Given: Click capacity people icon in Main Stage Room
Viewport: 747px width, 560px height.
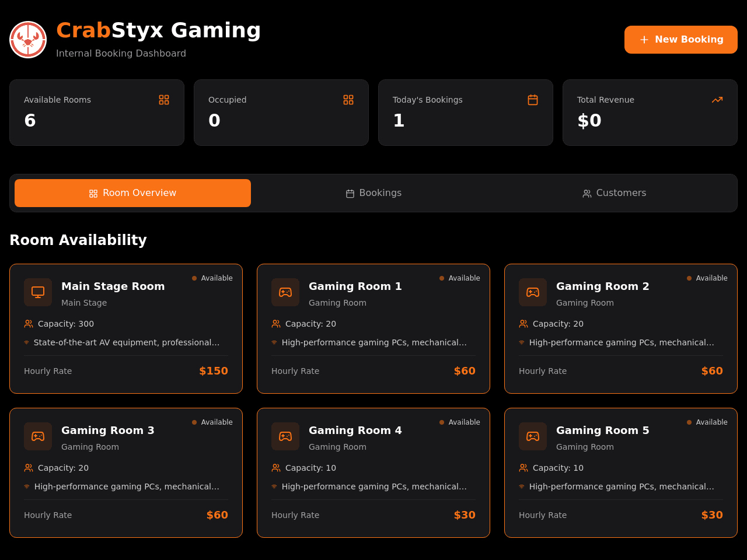Looking at the screenshot, I should click(29, 324).
